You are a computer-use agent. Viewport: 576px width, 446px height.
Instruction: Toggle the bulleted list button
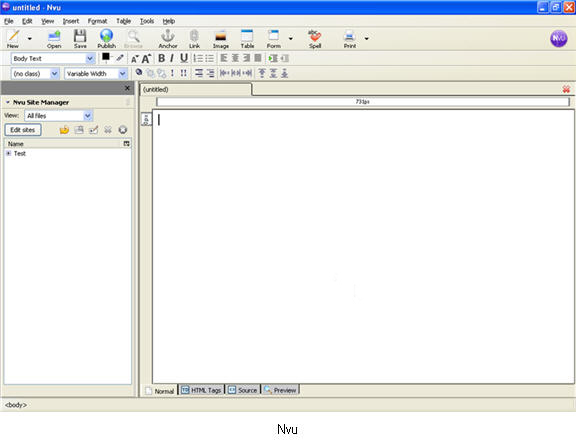[209, 58]
